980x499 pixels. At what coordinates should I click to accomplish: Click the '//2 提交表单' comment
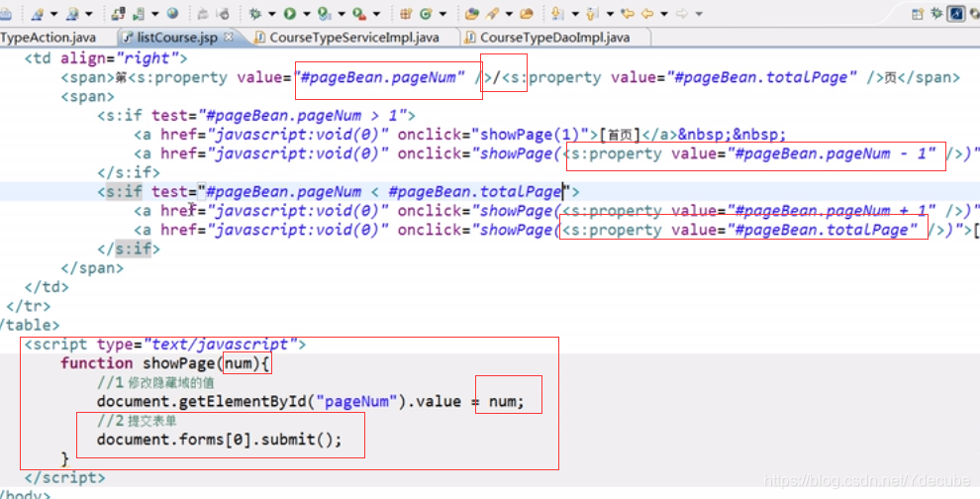coord(137,421)
